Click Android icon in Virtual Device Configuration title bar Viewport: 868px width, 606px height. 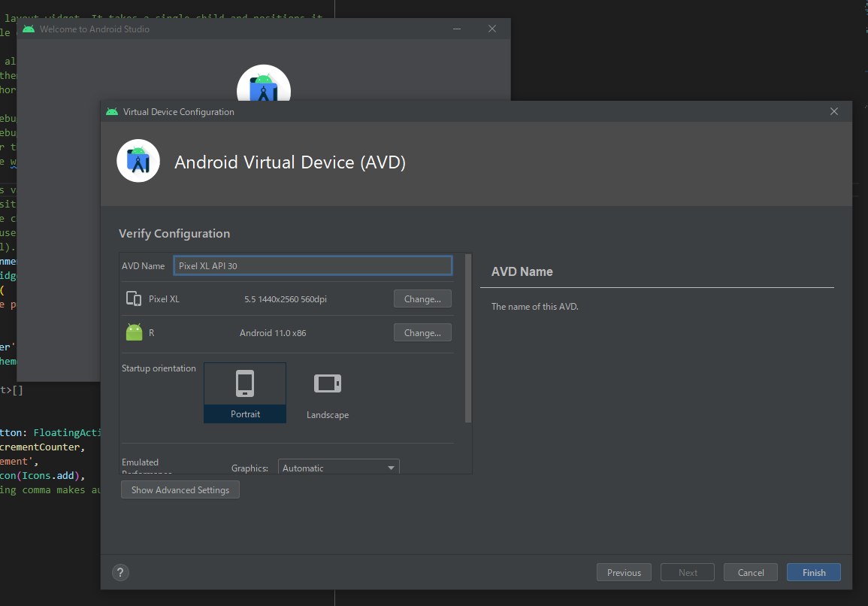tap(112, 111)
